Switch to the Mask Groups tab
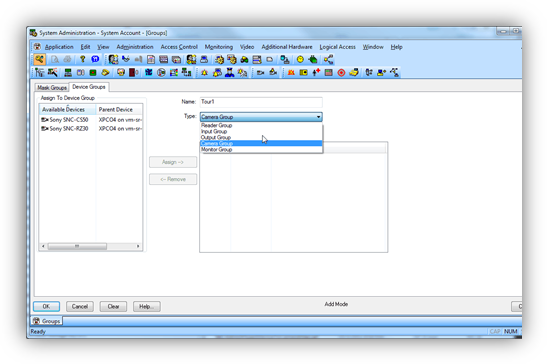547x364 pixels. pos(52,88)
